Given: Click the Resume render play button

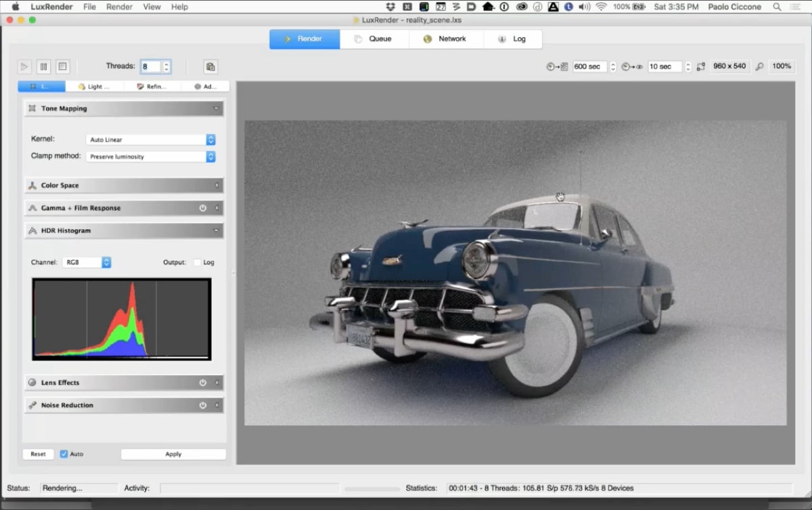Looking at the screenshot, I should [24, 66].
